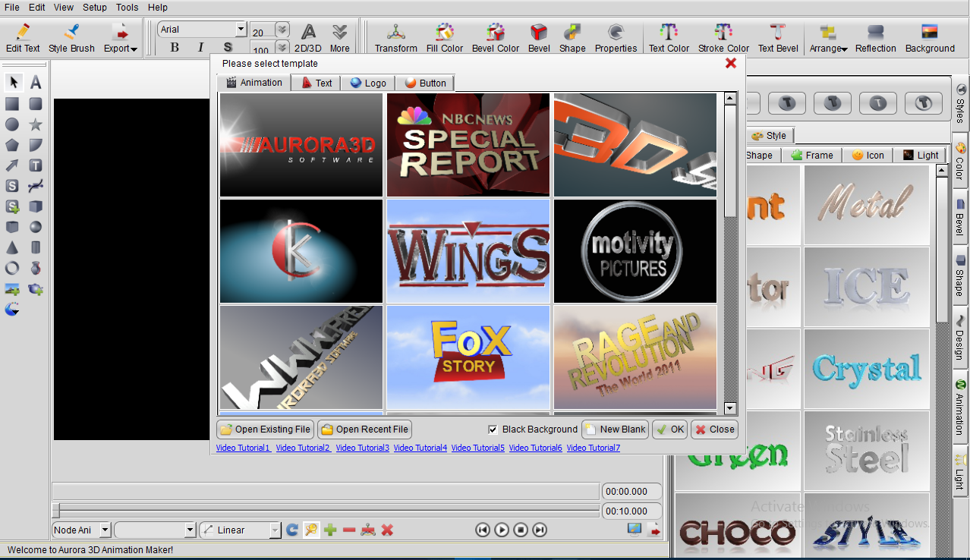Viewport: 970px width, 560px height.
Task: Create a New Blank project
Action: [x=615, y=429]
